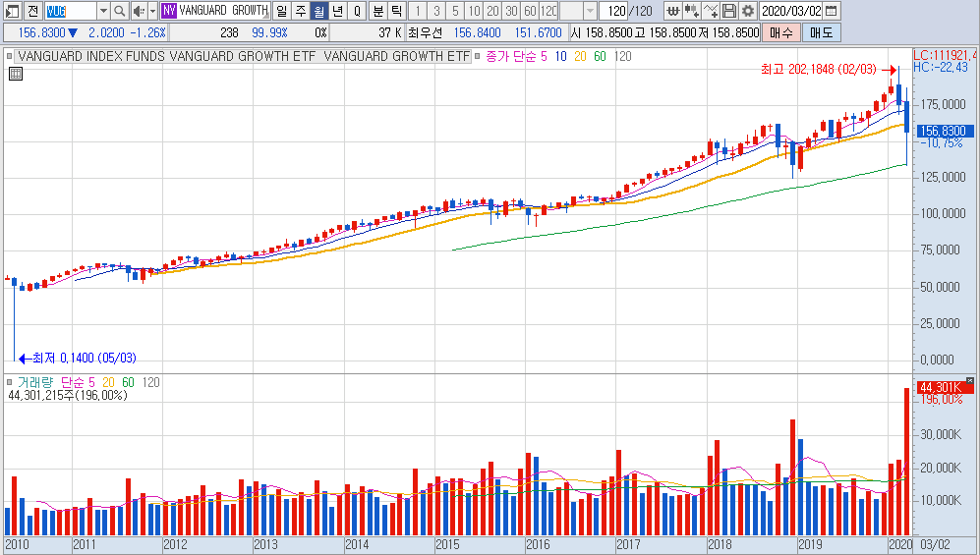The height and width of the screenshot is (555, 980).
Task: Choose the 120 interval button
Action: 548,11
